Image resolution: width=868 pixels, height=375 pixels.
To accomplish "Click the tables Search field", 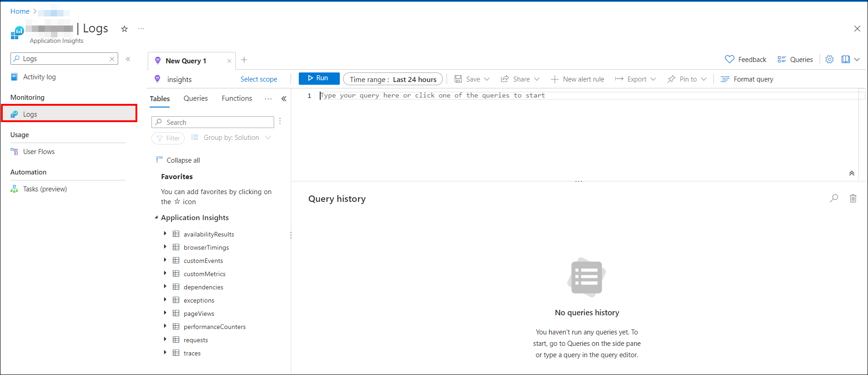I will coord(213,122).
